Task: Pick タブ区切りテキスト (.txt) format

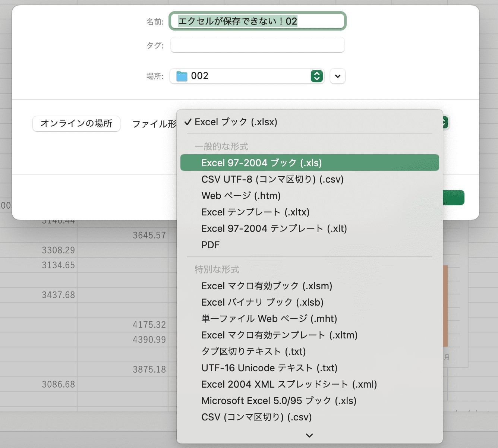Action: click(x=309, y=351)
